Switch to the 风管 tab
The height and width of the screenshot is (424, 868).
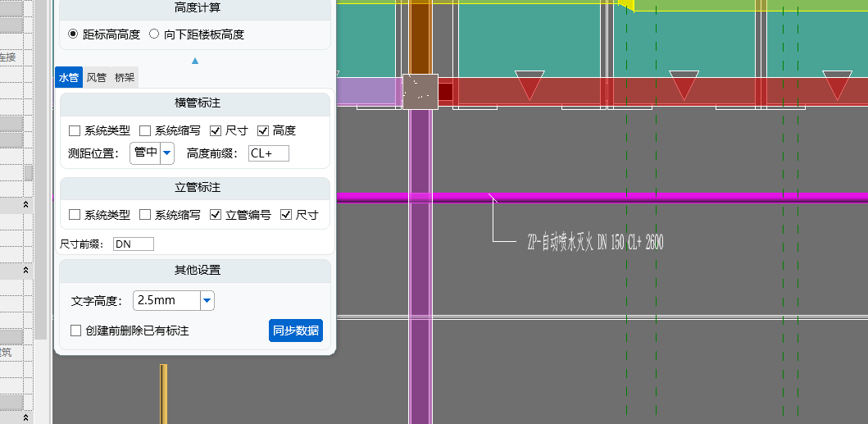point(96,78)
